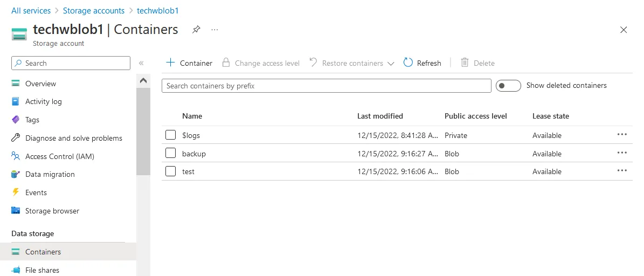Toggle Show deleted containers switch

pyautogui.click(x=508, y=86)
